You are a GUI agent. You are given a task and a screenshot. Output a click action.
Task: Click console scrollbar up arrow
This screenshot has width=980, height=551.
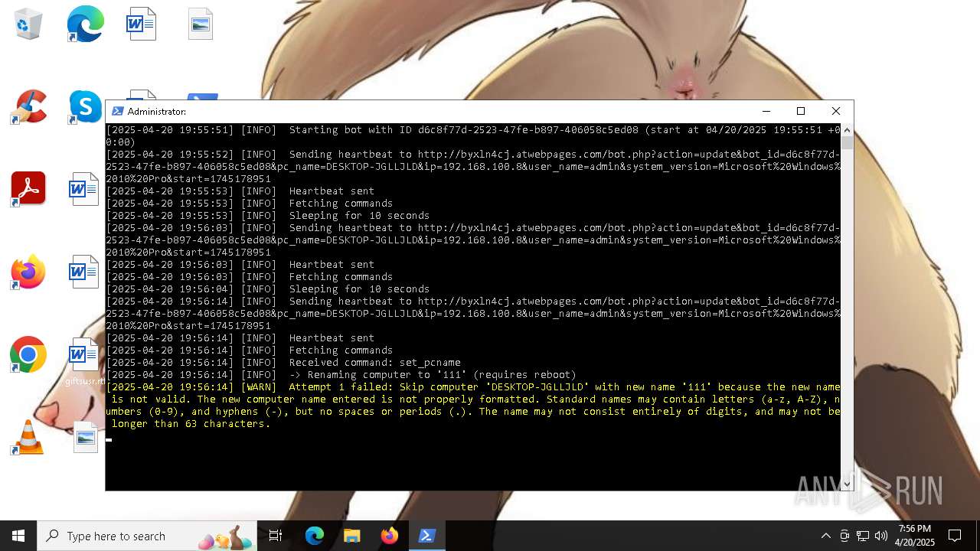(847, 130)
